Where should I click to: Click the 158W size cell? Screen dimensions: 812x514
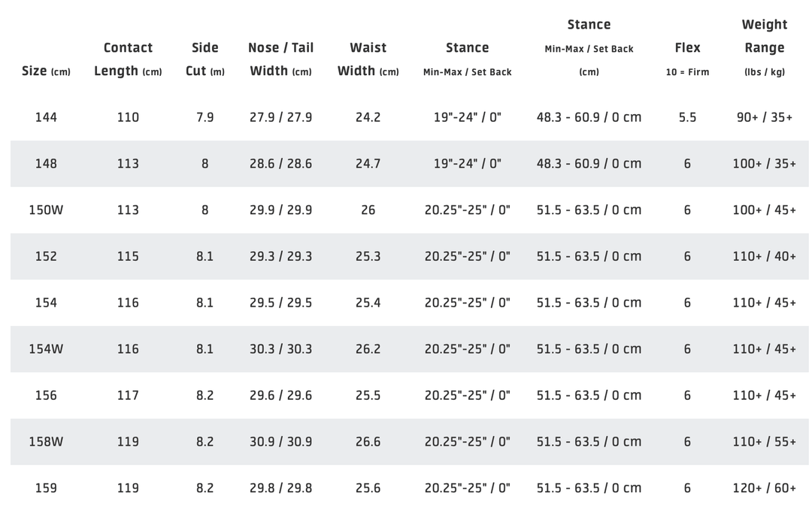point(46,442)
